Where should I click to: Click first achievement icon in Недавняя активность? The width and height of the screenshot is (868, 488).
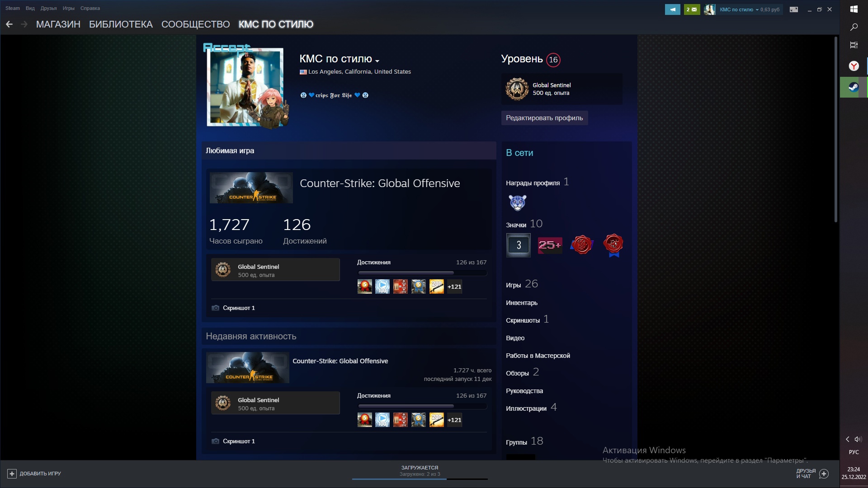point(364,420)
